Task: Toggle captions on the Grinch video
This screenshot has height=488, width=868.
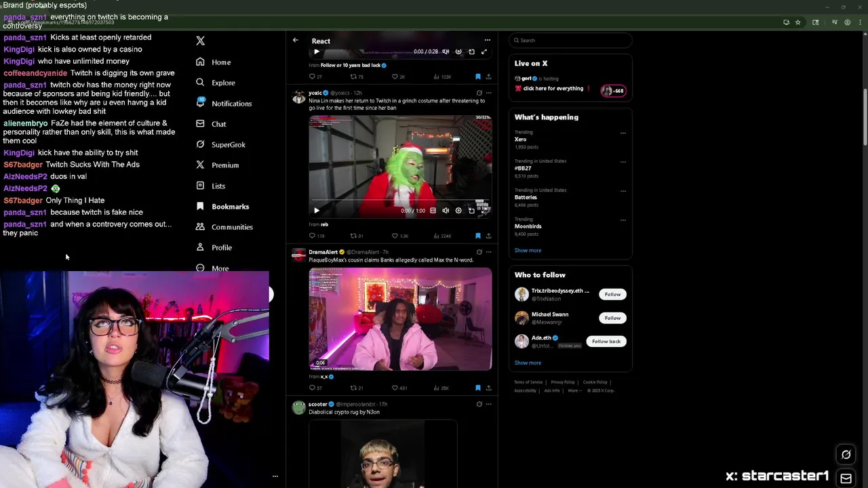Action: 433,211
